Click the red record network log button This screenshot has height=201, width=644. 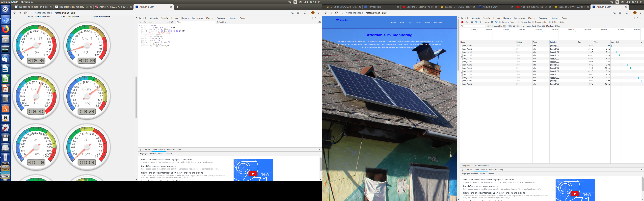pyautogui.click(x=462, y=22)
